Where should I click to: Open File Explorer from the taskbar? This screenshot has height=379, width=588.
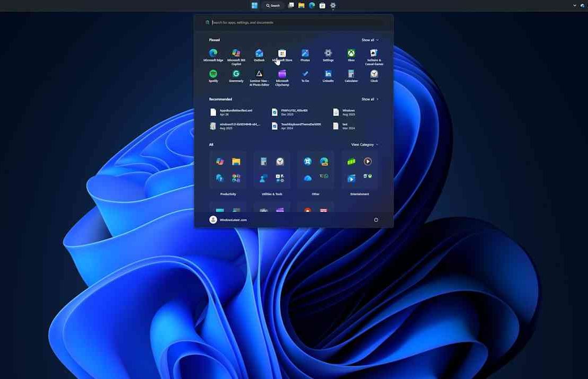301,5
